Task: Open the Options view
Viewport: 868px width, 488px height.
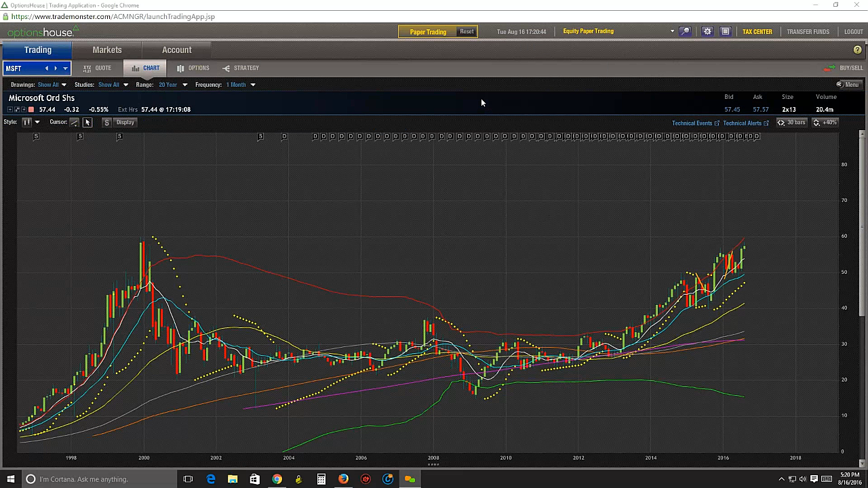Action: point(193,68)
